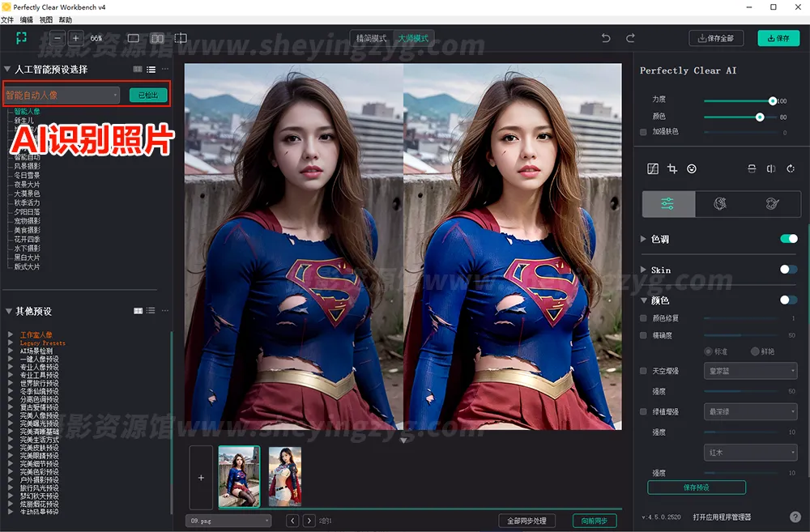Enable the 天空增强 checkbox

pyautogui.click(x=644, y=371)
